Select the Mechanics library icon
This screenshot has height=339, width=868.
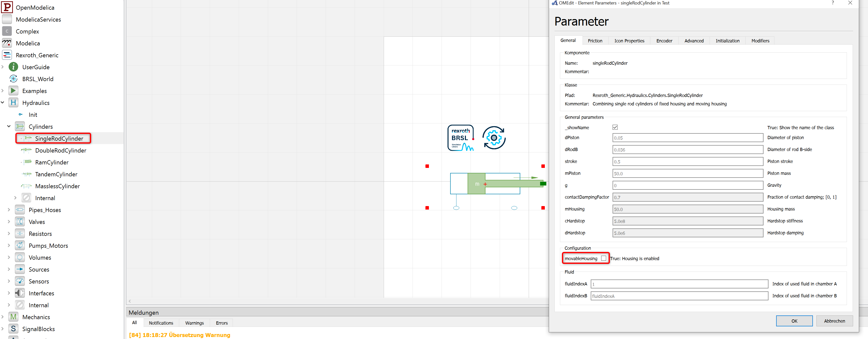point(13,317)
